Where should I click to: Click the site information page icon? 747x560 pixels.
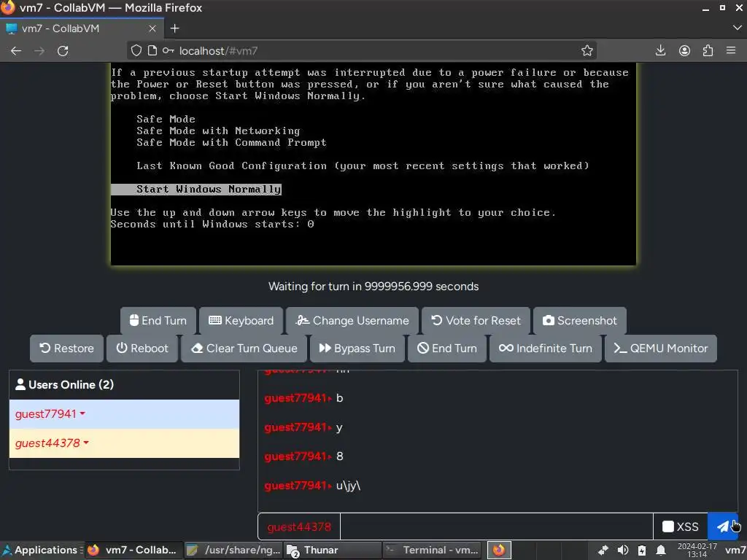152,50
